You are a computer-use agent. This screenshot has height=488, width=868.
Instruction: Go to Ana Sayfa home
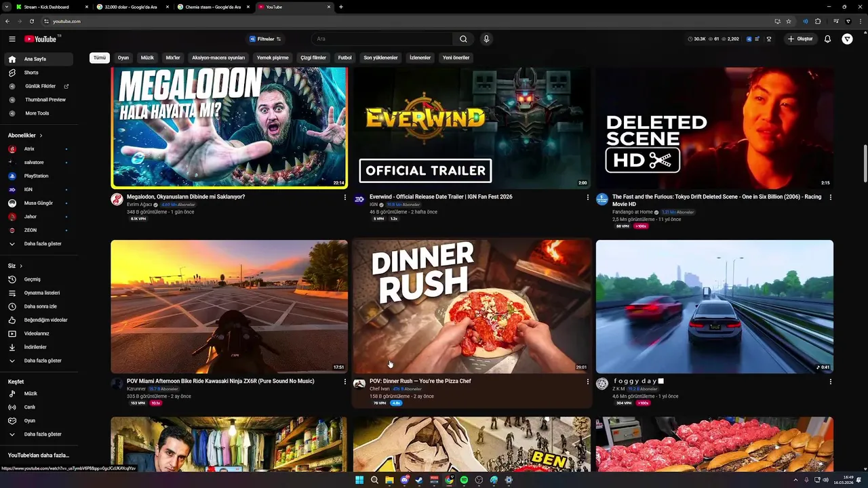[37, 59]
